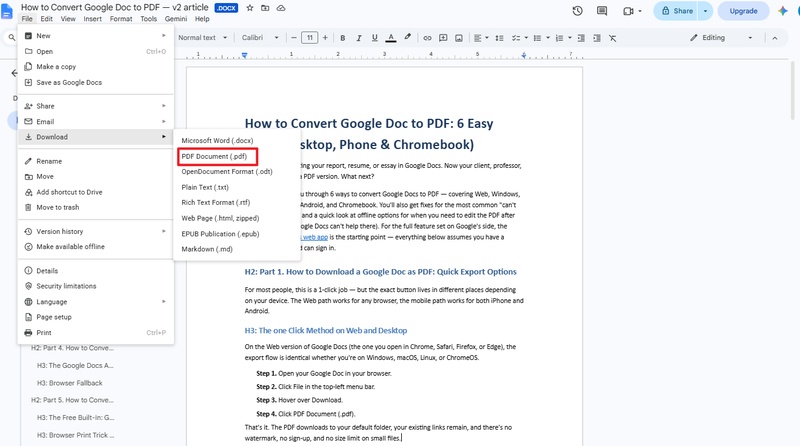Open the text color picker
This screenshot has height=446, width=800.
(x=391, y=38)
